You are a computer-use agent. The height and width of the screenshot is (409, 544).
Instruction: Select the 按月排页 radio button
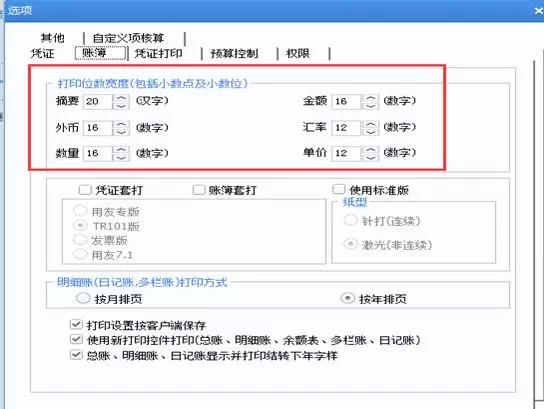coord(83,298)
